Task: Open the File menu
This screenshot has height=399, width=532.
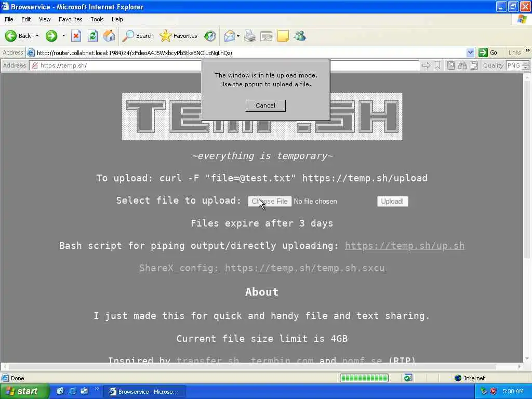Action: click(x=9, y=19)
